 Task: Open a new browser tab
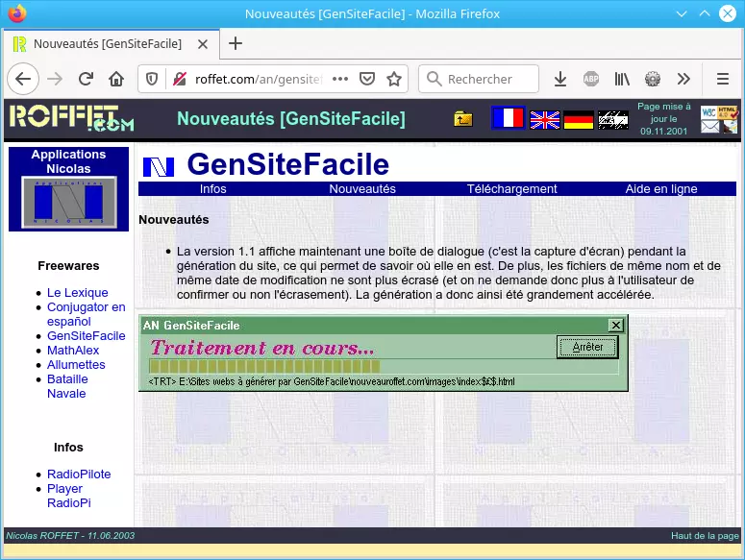pos(236,43)
